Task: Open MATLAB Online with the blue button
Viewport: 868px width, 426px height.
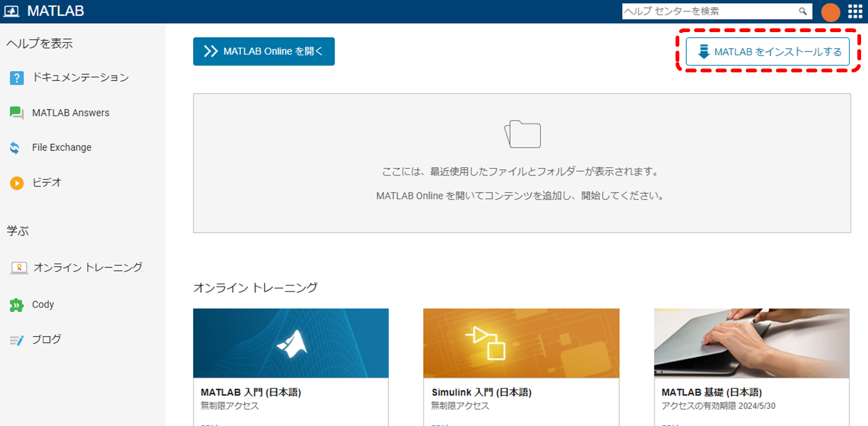Action: [x=264, y=52]
